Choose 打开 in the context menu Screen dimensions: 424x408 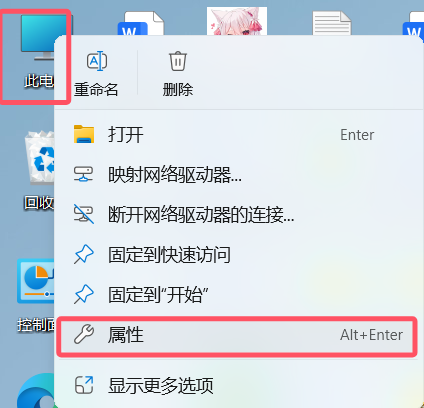[237, 135]
